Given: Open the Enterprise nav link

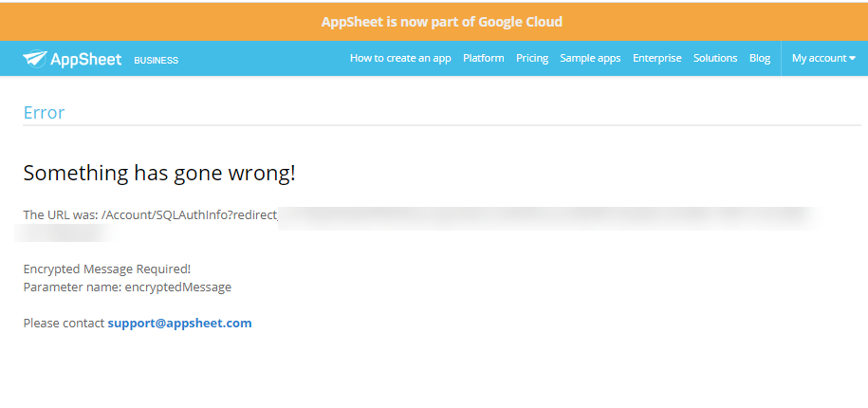Looking at the screenshot, I should coord(657,58).
